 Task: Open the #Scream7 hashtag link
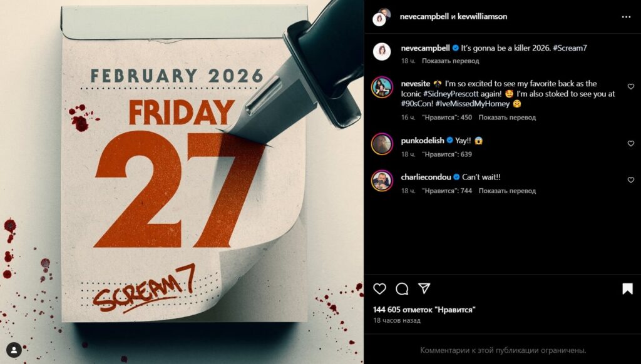[x=569, y=48]
